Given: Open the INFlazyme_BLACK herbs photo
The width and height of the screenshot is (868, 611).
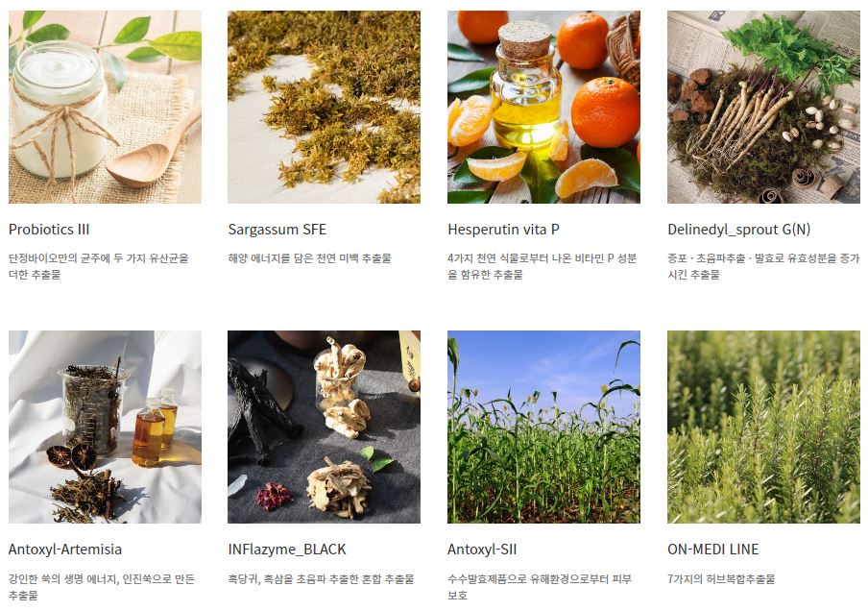Looking at the screenshot, I should click(x=324, y=428).
